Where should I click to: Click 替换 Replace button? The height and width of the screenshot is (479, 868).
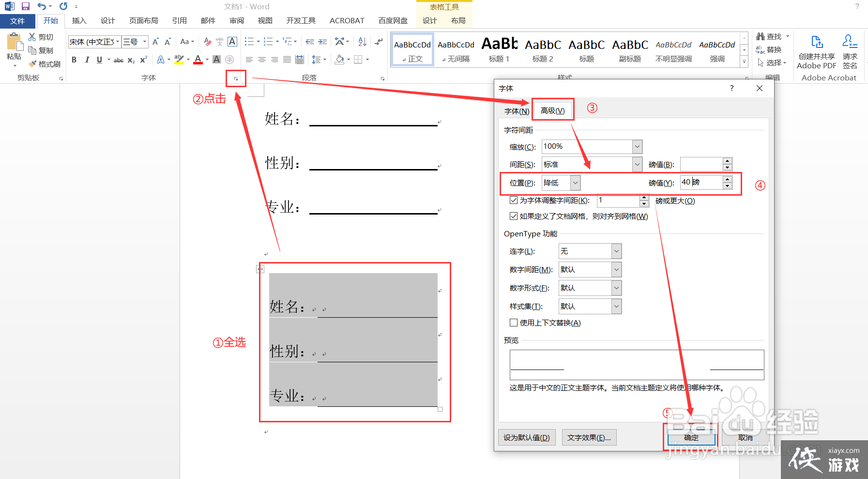point(769,50)
